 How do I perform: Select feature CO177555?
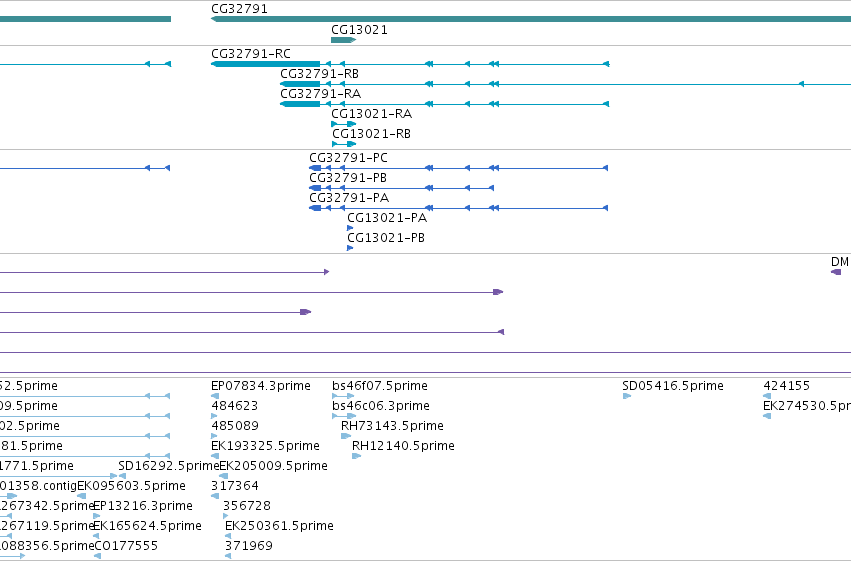[x=126, y=546]
